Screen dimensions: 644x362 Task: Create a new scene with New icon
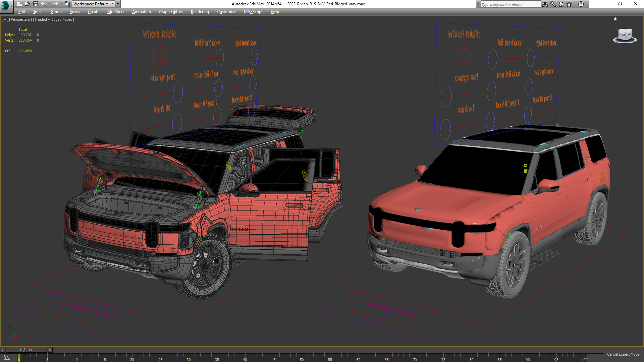pyautogui.click(x=19, y=4)
